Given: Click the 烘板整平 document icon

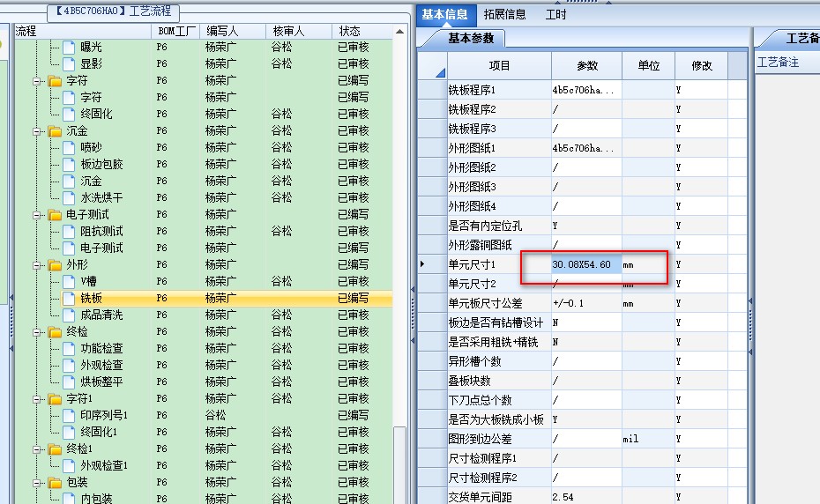Looking at the screenshot, I should click(69, 382).
